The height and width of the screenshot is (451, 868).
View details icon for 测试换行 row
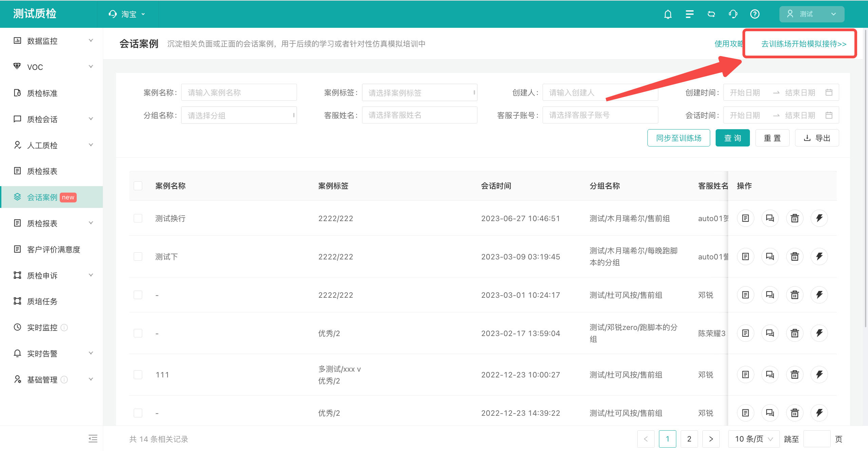(746, 218)
